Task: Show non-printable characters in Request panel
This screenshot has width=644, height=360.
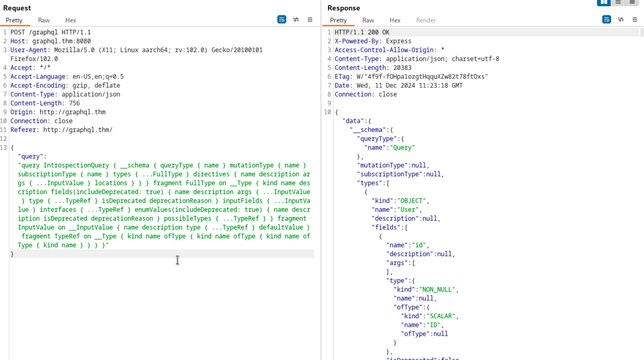Action: pos(296,20)
